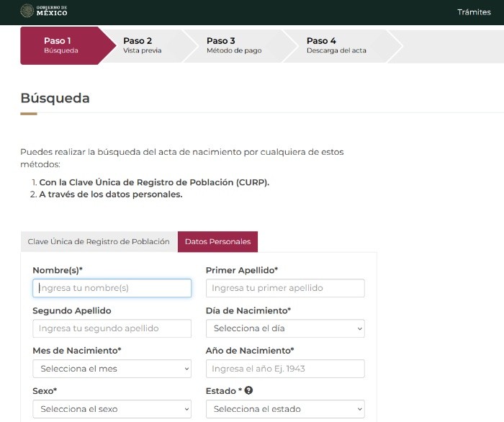Expand the Estado selection dropdown
The width and height of the screenshot is (504, 422).
click(x=285, y=409)
